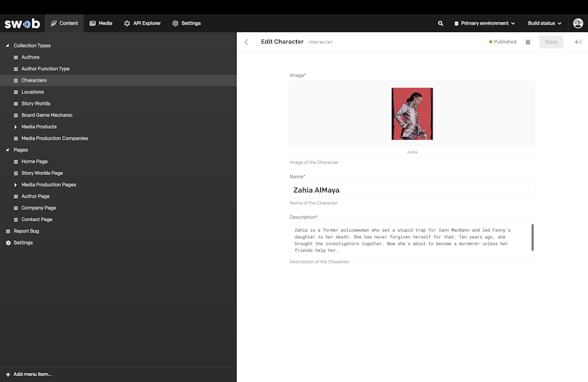The height and width of the screenshot is (382, 588).
Task: Open Build status dropdown
Action: pyautogui.click(x=544, y=24)
